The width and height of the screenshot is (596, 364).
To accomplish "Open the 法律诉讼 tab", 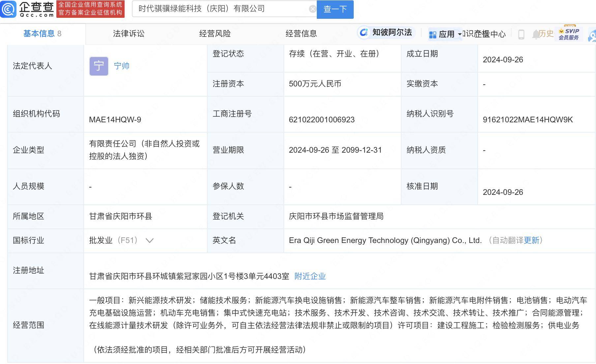I will pyautogui.click(x=129, y=34).
